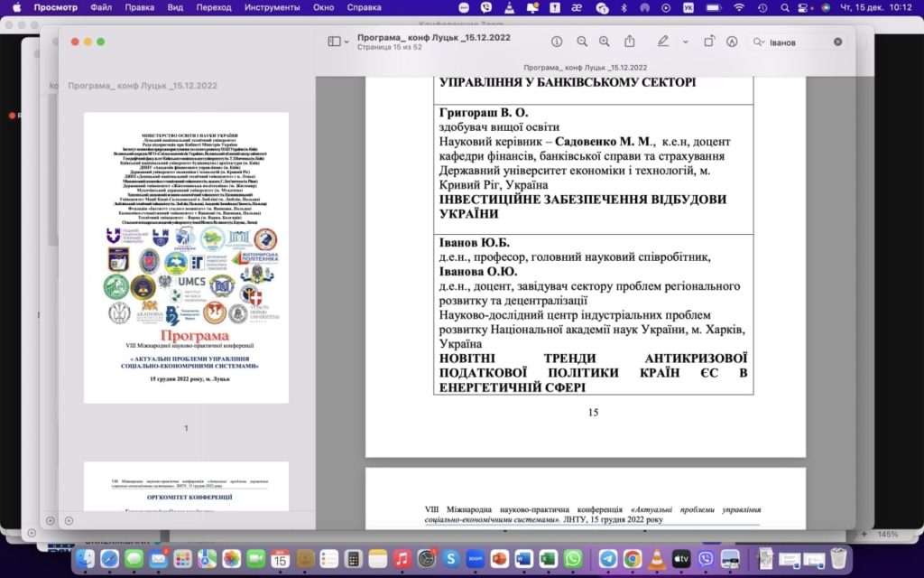Open Messages from the Dock
Screen dimensions: 924x578
tap(134, 558)
